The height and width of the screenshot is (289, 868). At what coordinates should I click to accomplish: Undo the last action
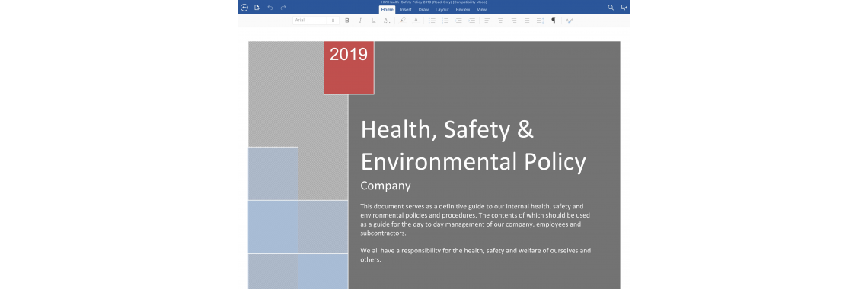click(x=270, y=7)
